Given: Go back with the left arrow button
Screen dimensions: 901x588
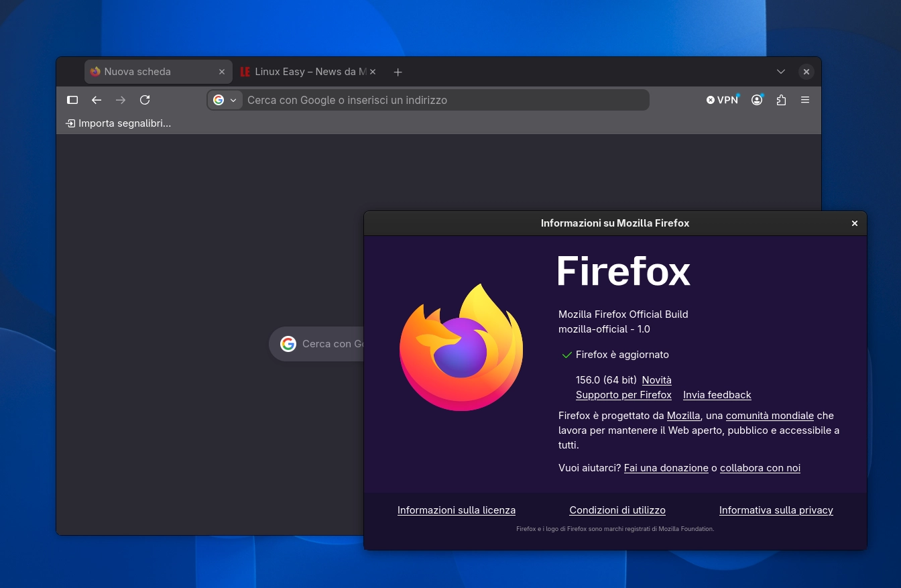Looking at the screenshot, I should tap(97, 100).
